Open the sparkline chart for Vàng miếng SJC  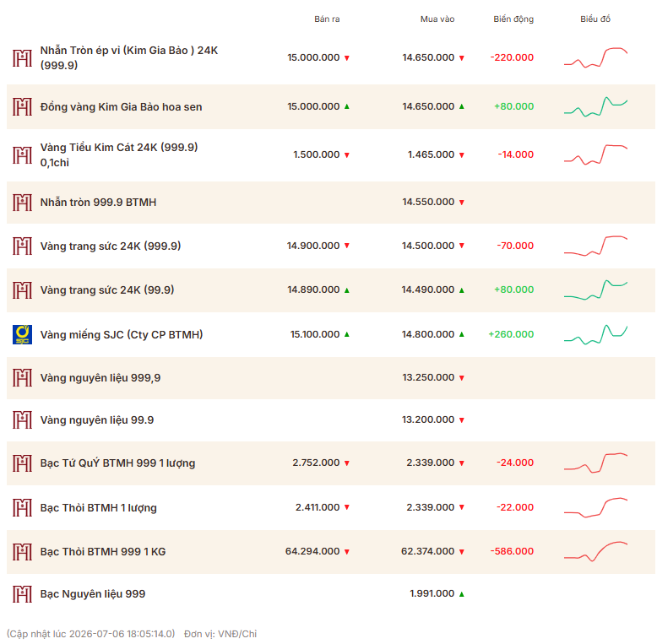[595, 334]
